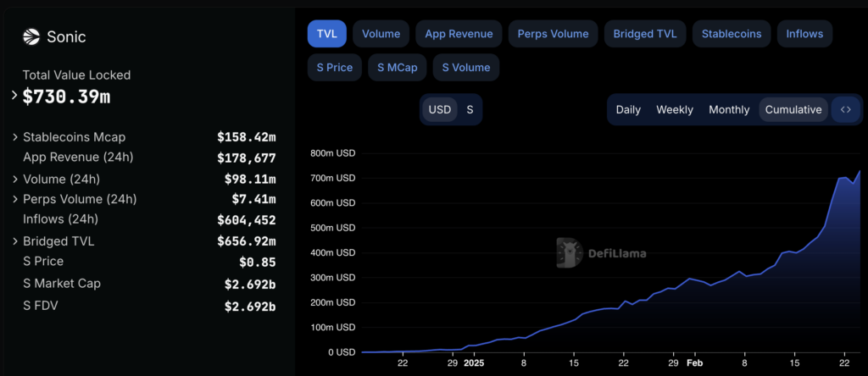Expand the Bridged TVL row
Screen dimensions: 868x376
(x=15, y=241)
